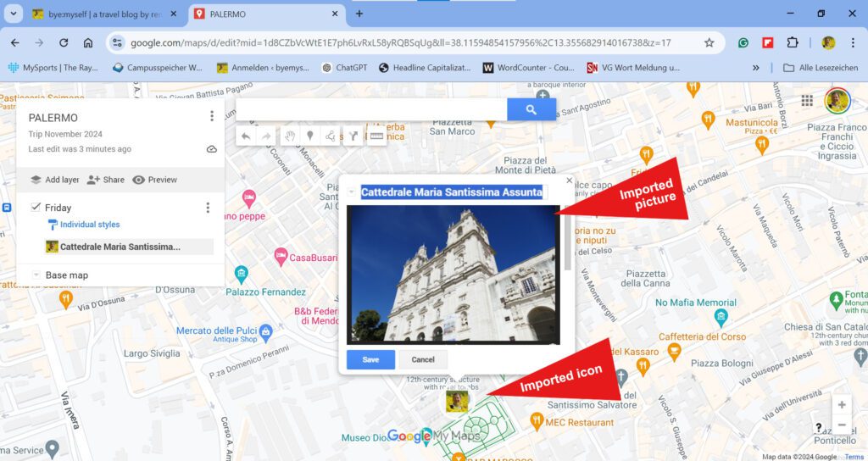
Task: Save the place info edits
Action: pyautogui.click(x=371, y=359)
